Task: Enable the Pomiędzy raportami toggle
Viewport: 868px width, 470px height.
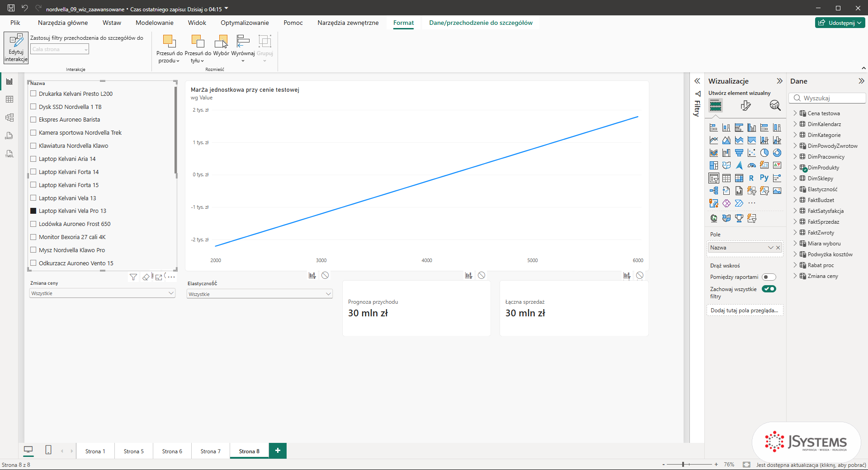Action: coord(769,277)
